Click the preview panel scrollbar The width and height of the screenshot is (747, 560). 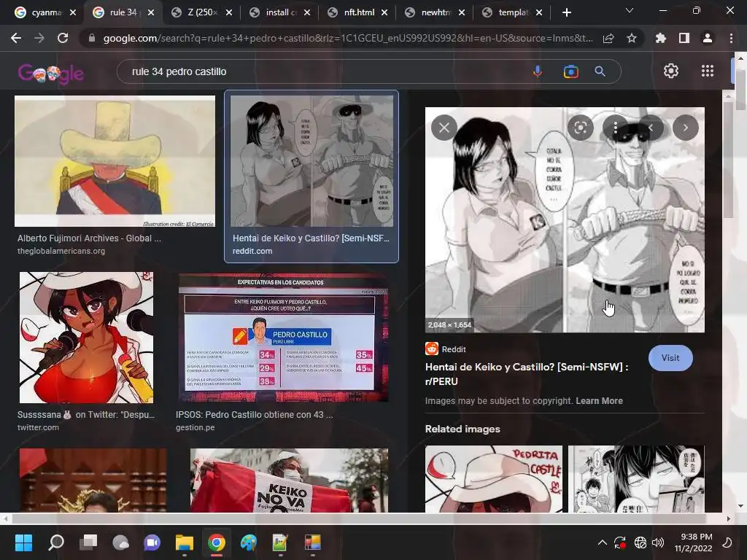[728, 160]
